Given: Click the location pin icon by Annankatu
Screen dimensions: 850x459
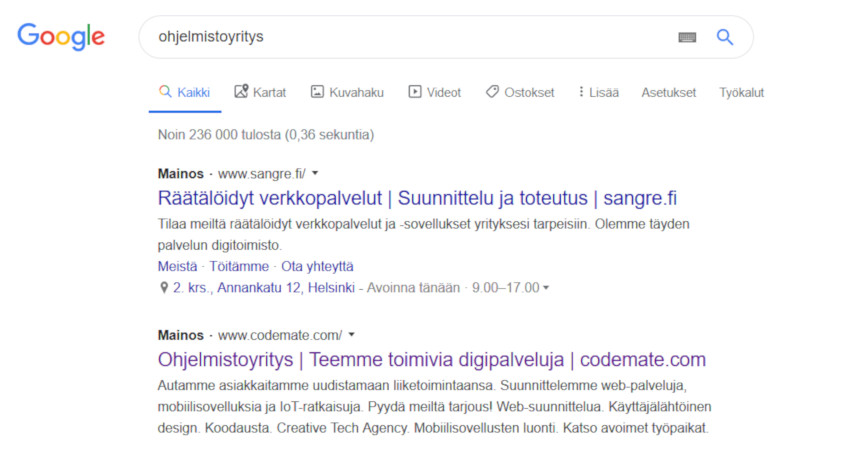Looking at the screenshot, I should click(164, 288).
